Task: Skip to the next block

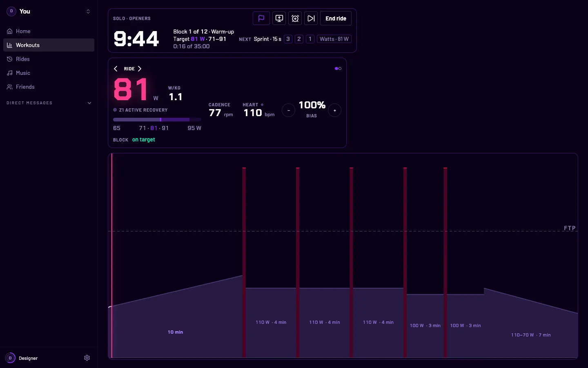Action: click(x=311, y=18)
